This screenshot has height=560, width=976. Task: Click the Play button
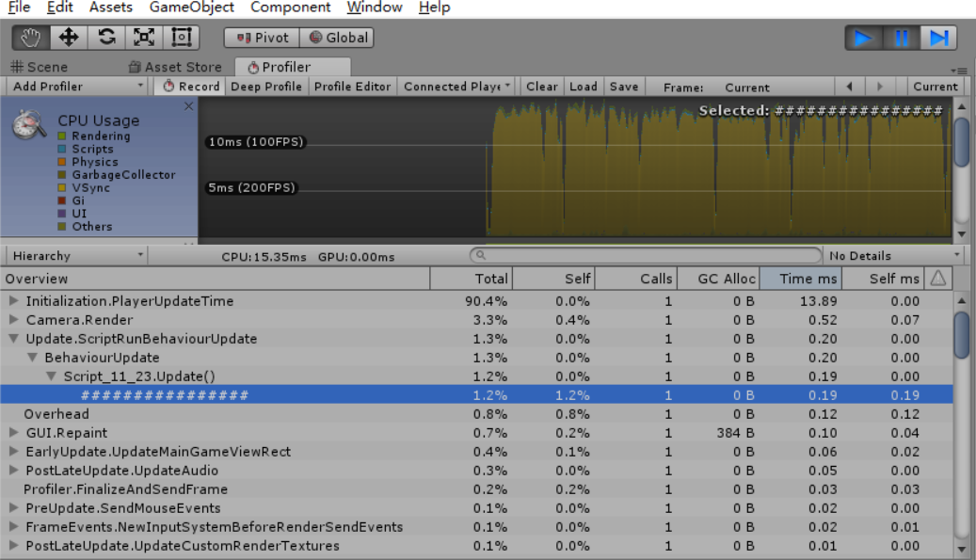click(863, 38)
